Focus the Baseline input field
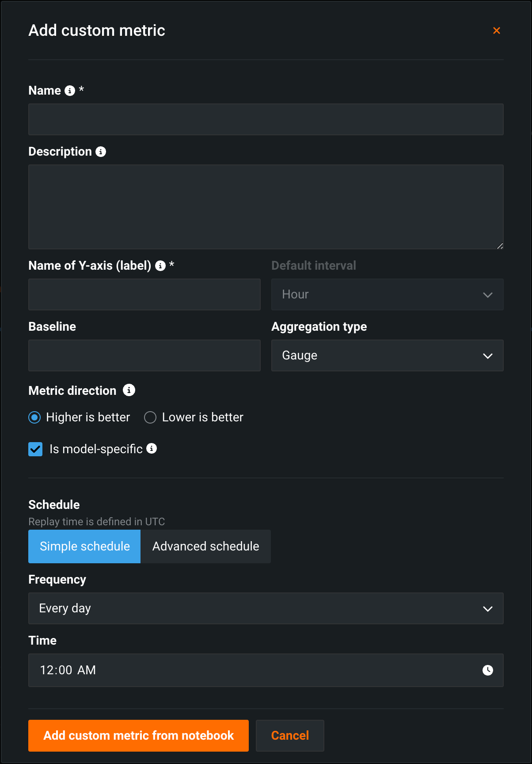This screenshot has width=532, height=764. [x=144, y=355]
